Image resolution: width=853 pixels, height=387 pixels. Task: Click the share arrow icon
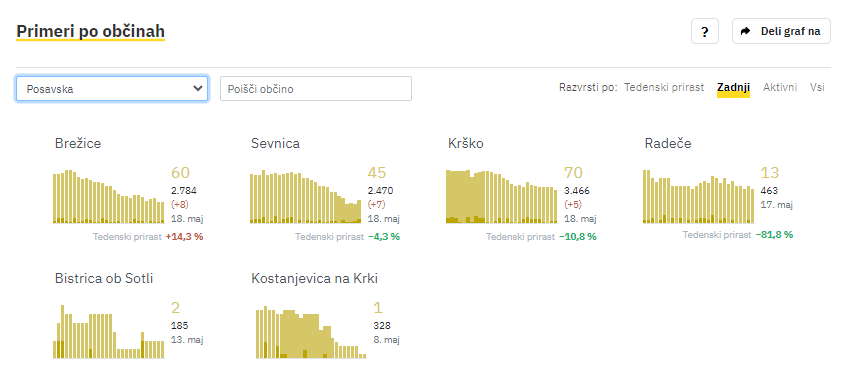click(746, 31)
